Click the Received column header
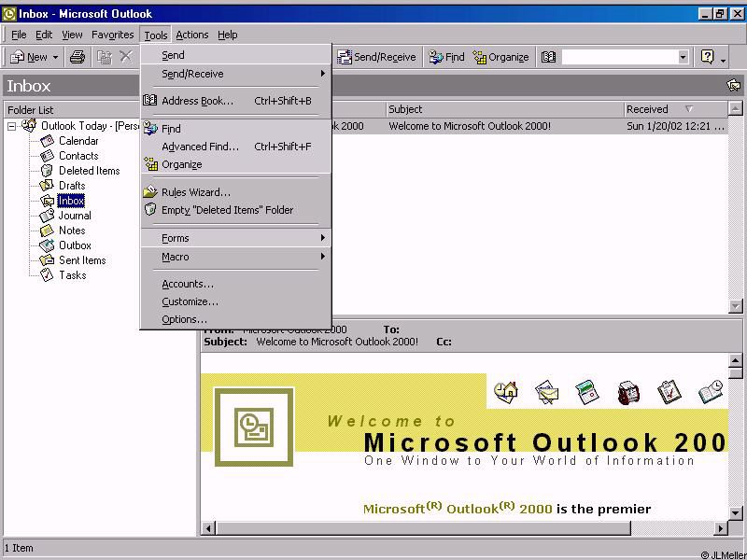This screenshot has width=747, height=560. (675, 109)
